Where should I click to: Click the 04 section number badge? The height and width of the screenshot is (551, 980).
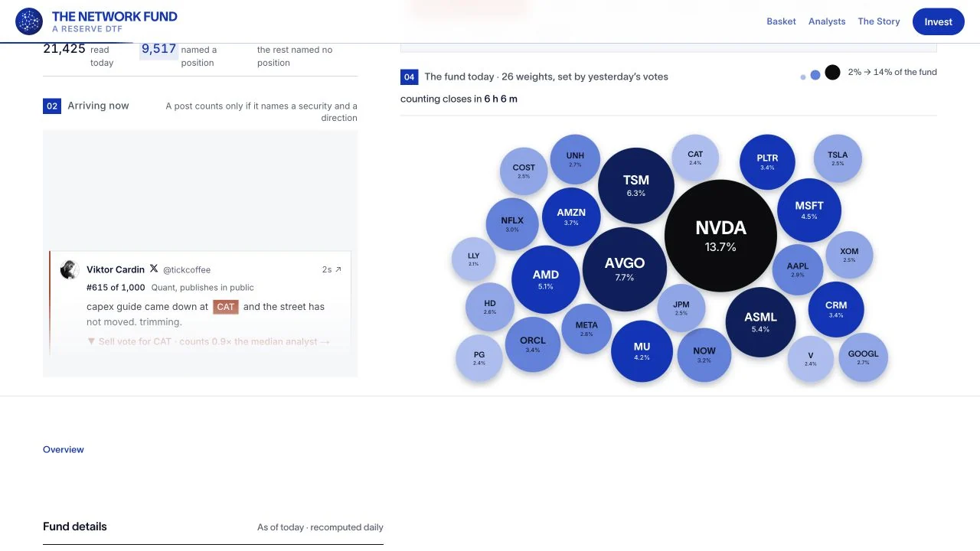[x=409, y=77]
